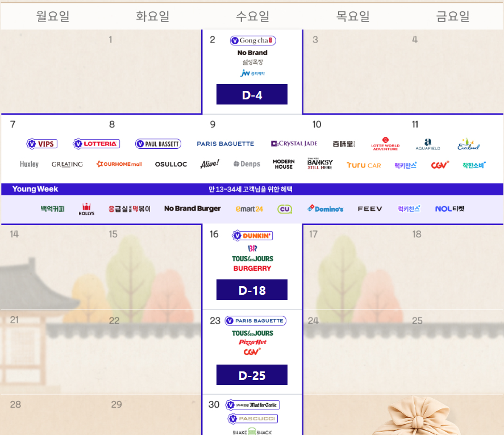Select the Aquafield logo
Image resolution: width=504 pixels, height=435 pixels.
click(x=428, y=144)
